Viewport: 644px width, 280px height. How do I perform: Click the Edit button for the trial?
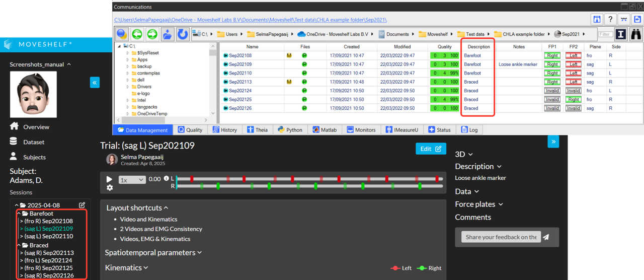point(431,149)
